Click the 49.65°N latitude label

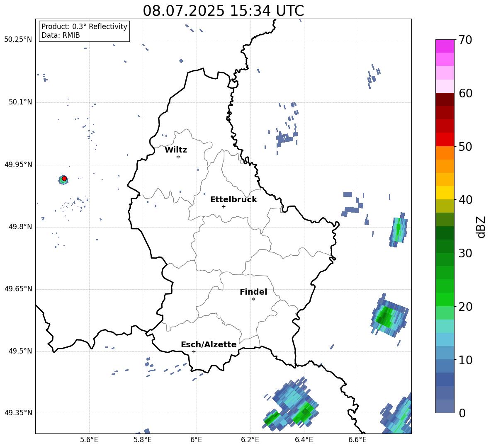(18, 289)
